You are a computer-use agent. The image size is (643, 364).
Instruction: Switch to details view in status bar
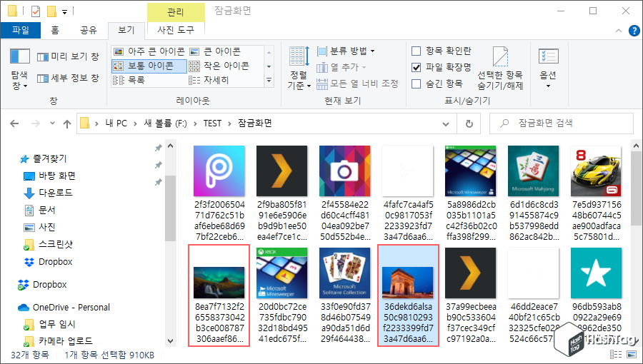coord(616,354)
